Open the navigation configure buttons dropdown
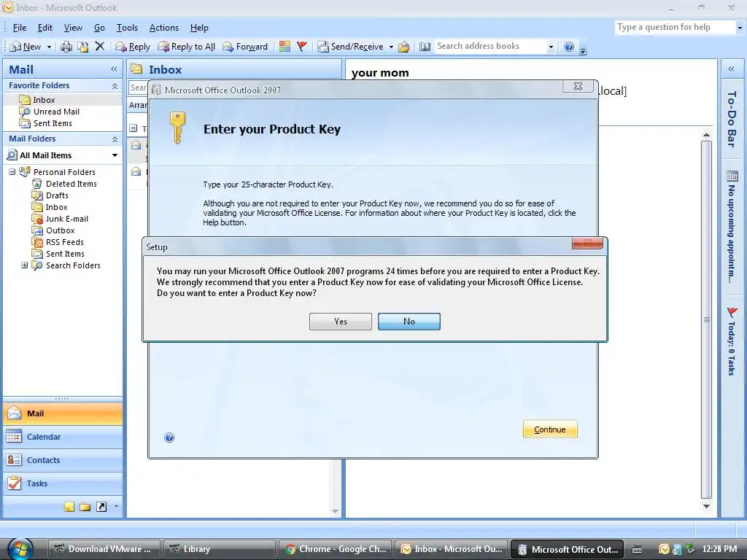This screenshot has height=560, width=747. [116, 506]
